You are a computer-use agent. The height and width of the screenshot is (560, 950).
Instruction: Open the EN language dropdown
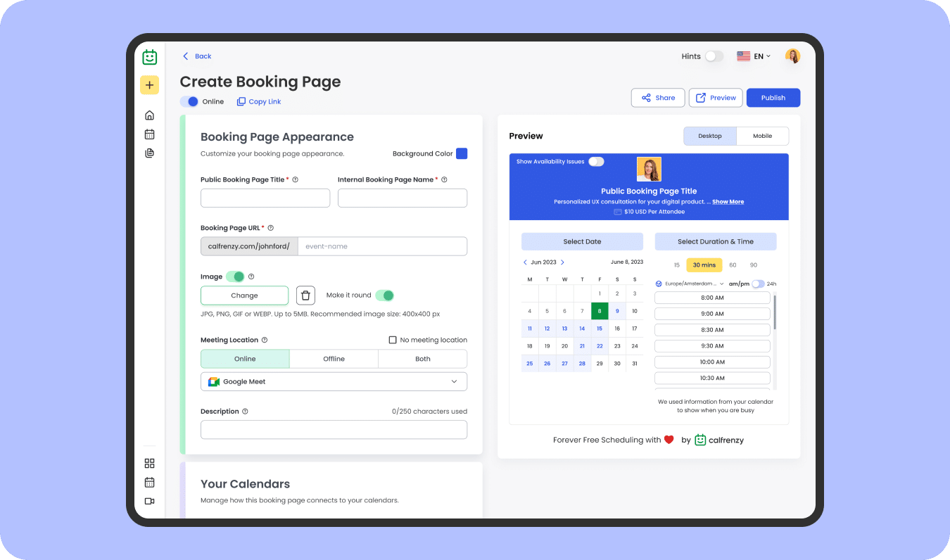coord(754,56)
